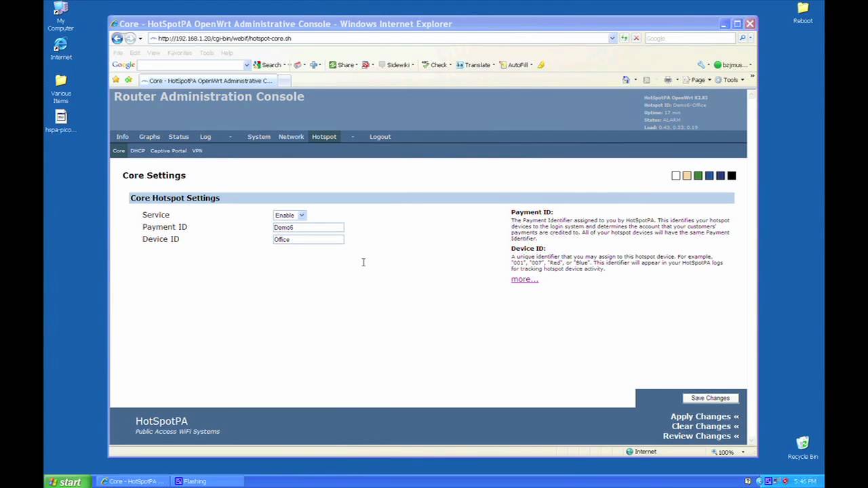The height and width of the screenshot is (488, 868).
Task: Open Favorites Center with the star icon
Action: (x=116, y=80)
